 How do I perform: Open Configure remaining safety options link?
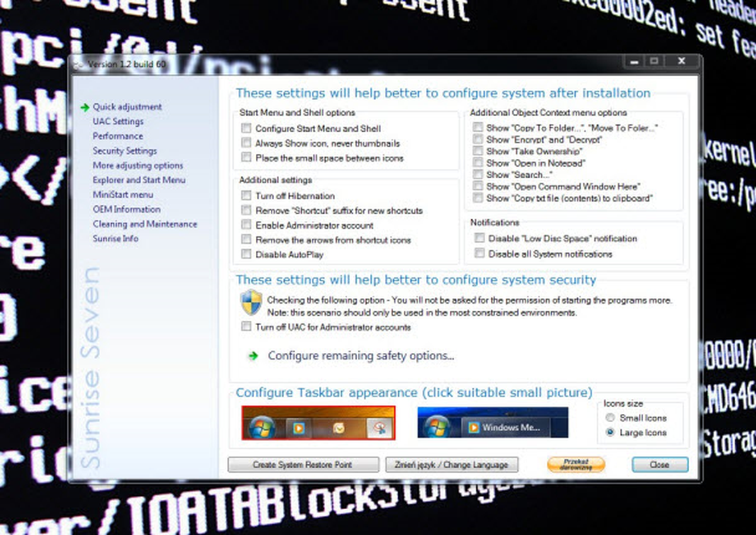(x=361, y=356)
